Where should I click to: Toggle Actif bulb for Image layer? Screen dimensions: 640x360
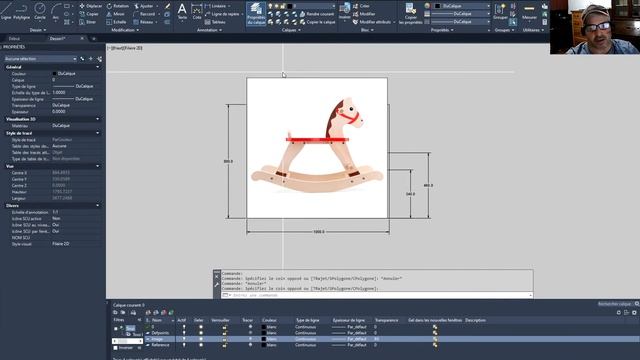(x=184, y=339)
